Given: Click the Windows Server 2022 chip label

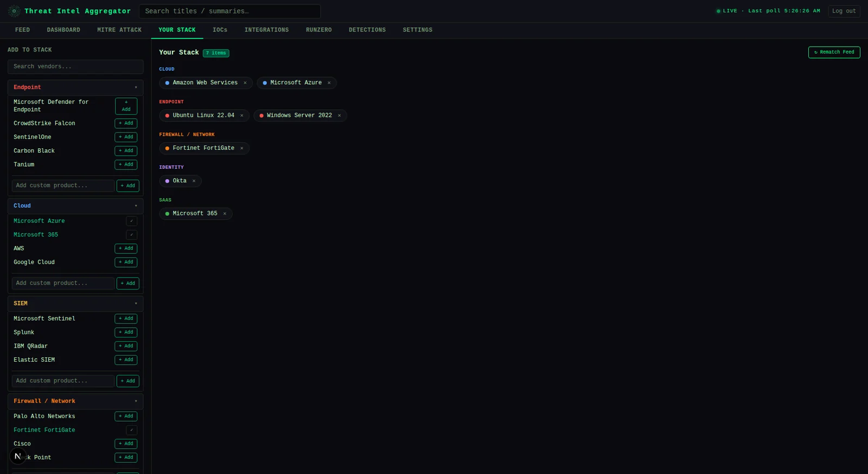Looking at the screenshot, I should coord(299,116).
